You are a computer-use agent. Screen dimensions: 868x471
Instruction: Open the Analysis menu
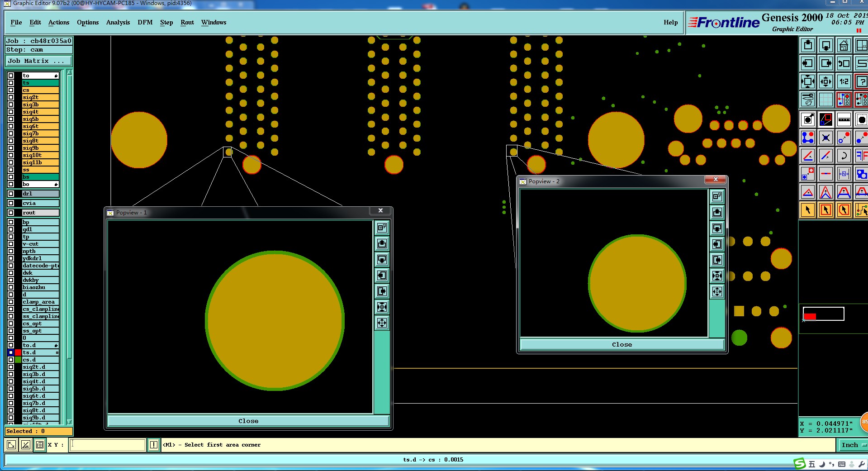[118, 22]
